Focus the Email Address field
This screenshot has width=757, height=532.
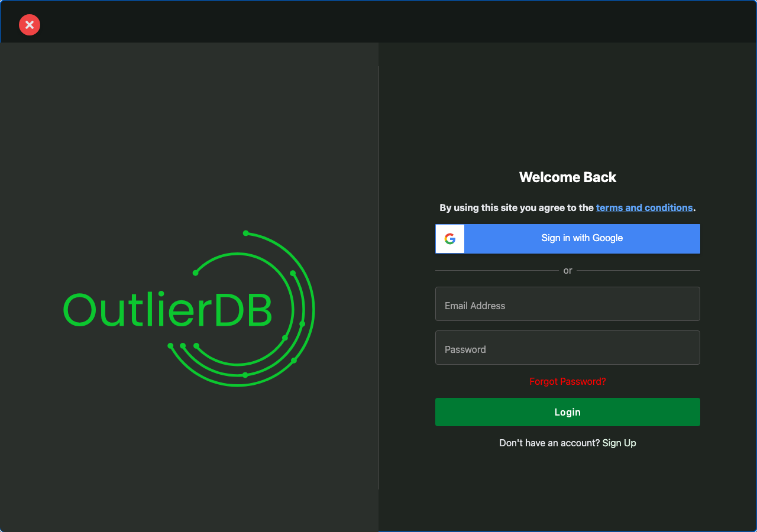coord(568,304)
